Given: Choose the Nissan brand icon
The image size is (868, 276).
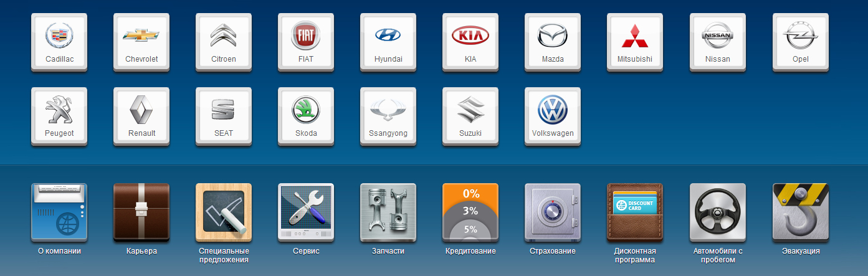Looking at the screenshot, I should point(718,42).
